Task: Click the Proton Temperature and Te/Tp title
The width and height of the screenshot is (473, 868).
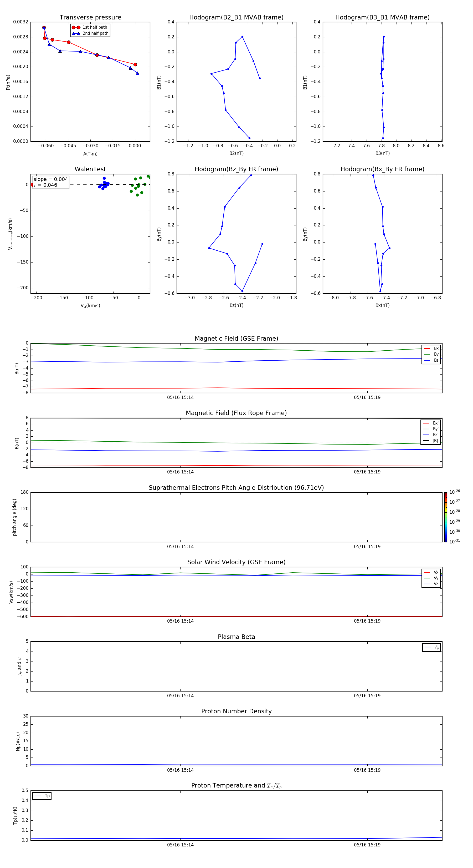Action: 236,786
